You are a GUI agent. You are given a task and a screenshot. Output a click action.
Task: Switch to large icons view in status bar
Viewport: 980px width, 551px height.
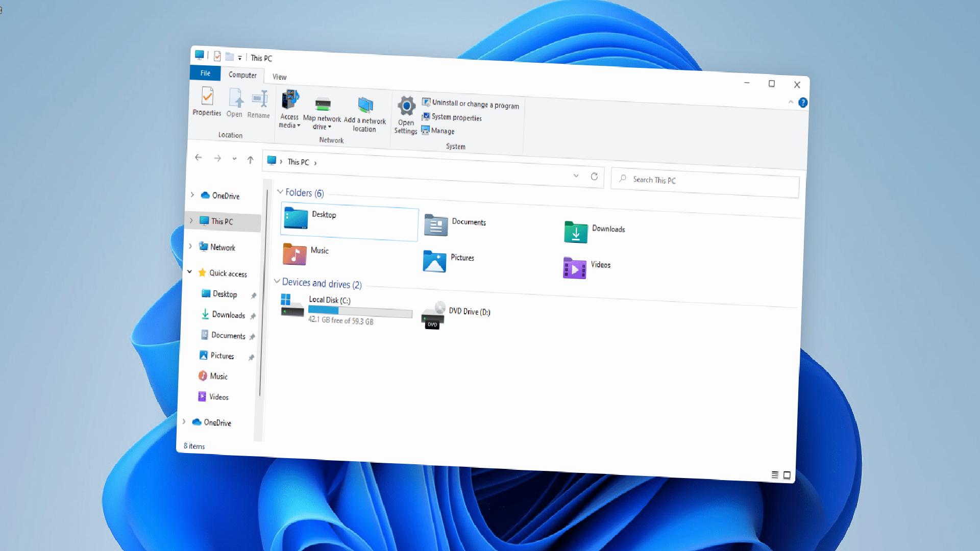(x=787, y=475)
